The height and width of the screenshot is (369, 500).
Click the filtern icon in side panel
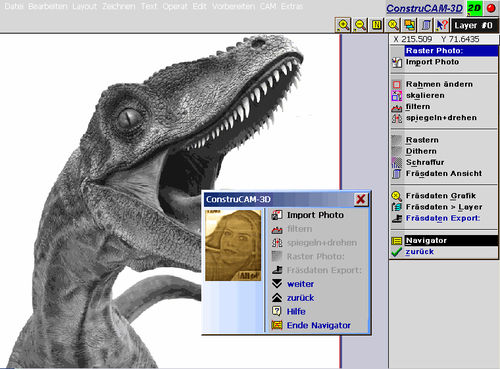397,107
